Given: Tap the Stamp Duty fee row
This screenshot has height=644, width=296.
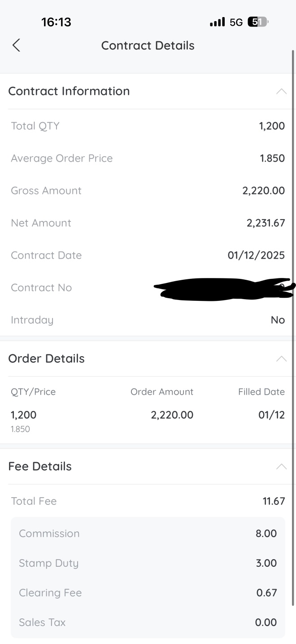Looking at the screenshot, I should [x=148, y=563].
